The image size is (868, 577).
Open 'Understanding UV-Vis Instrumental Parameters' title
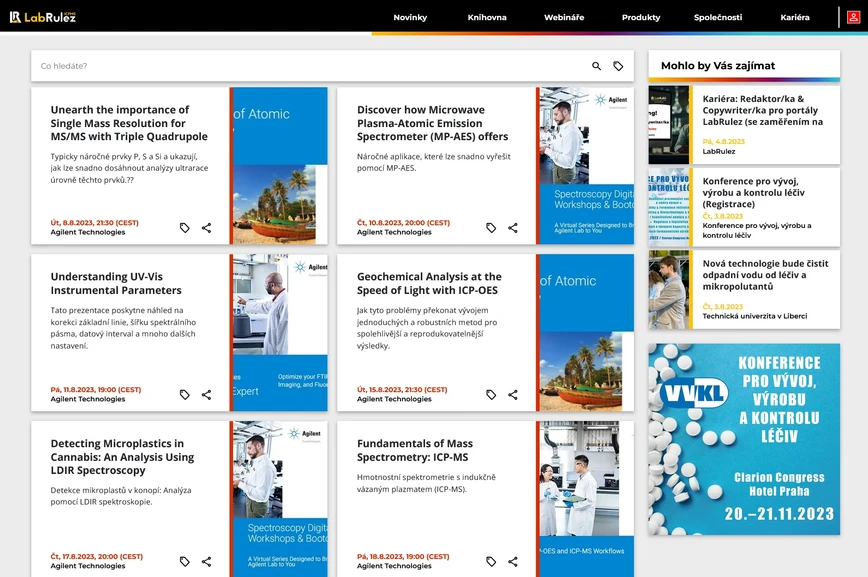[x=116, y=283]
